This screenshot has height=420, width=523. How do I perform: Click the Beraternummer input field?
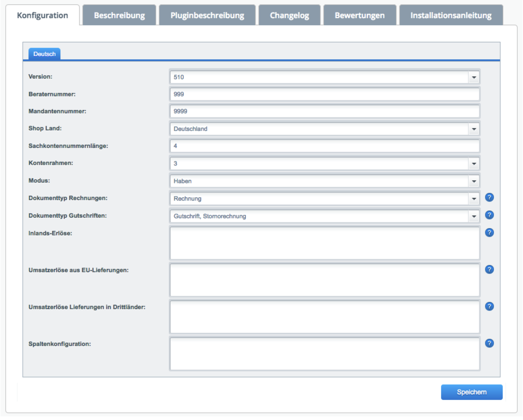(324, 94)
